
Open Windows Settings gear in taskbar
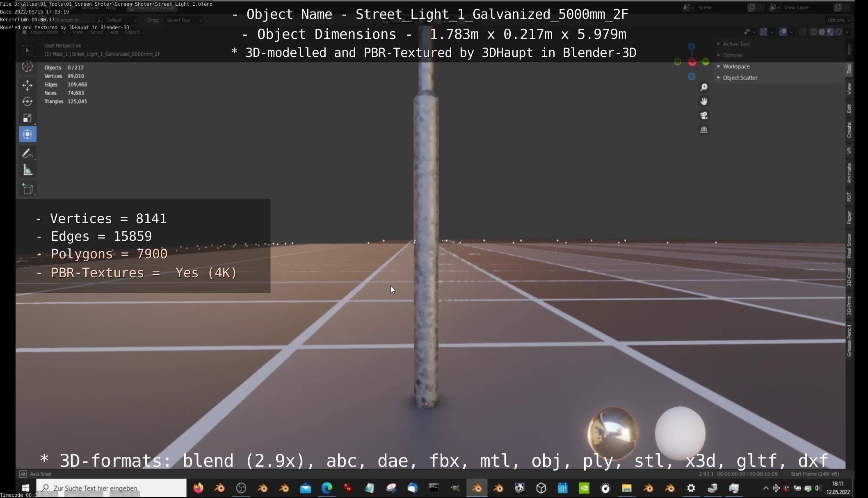click(x=691, y=488)
